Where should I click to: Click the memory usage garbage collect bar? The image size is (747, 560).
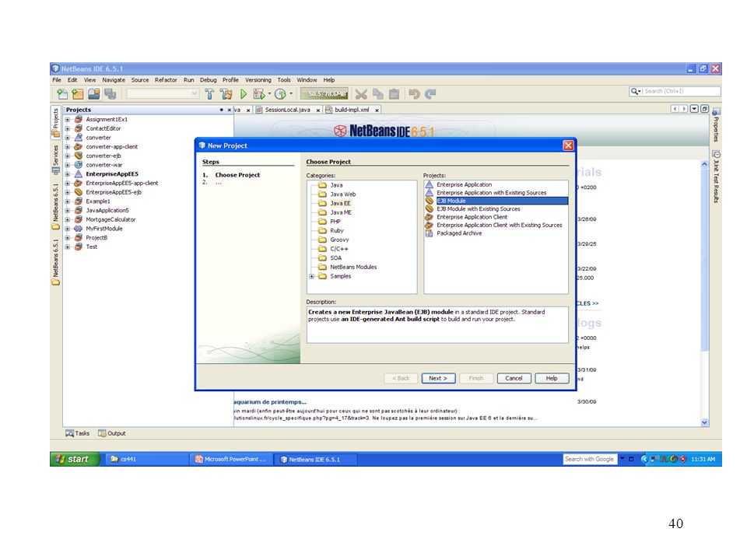click(324, 94)
